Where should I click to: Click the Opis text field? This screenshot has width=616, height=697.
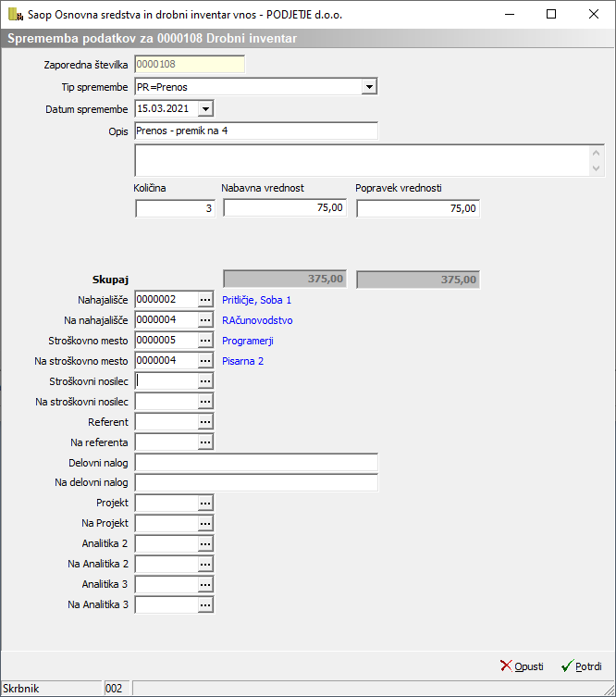point(256,131)
